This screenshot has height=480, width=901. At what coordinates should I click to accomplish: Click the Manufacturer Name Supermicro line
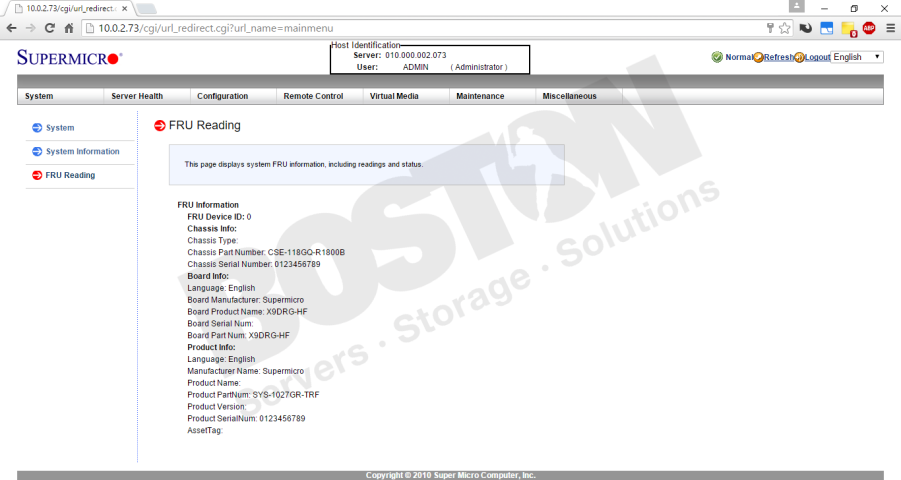click(x=245, y=371)
